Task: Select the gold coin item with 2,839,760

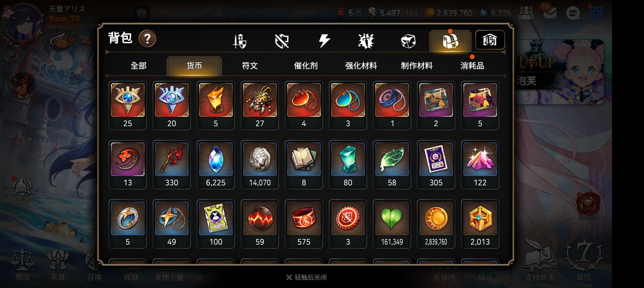Action: pos(436,224)
